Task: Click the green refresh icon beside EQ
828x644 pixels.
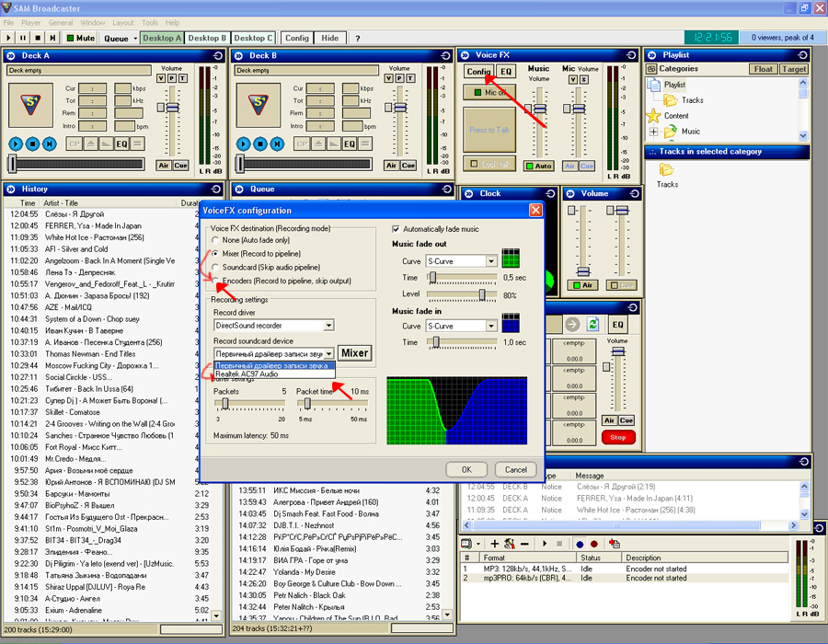Action: pos(593,325)
